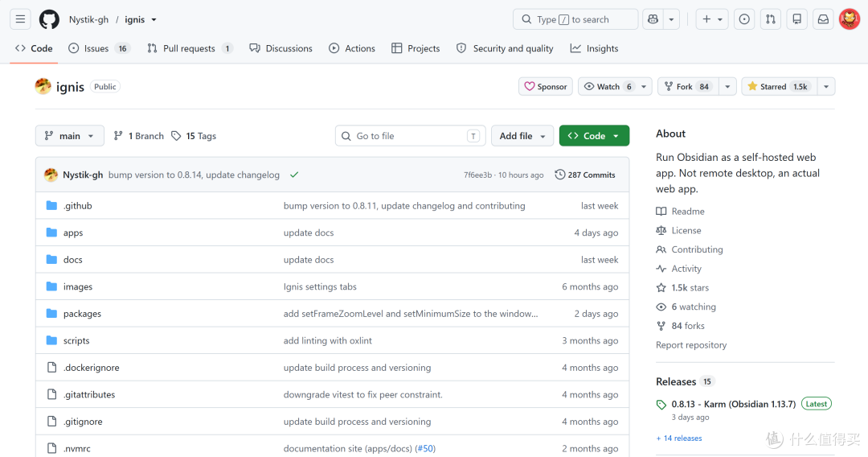Open the Copilot icon in header
This screenshot has width=868, height=457.
[x=653, y=19]
